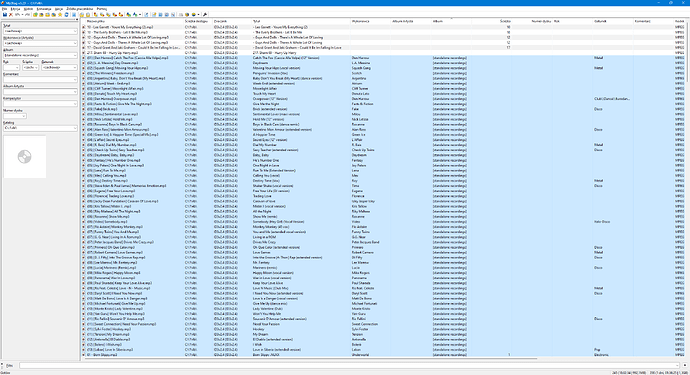Click the Case conversion 'A' quick action icon
Image resolution: width=690 pixels, height=375 pixels.
point(135,15)
